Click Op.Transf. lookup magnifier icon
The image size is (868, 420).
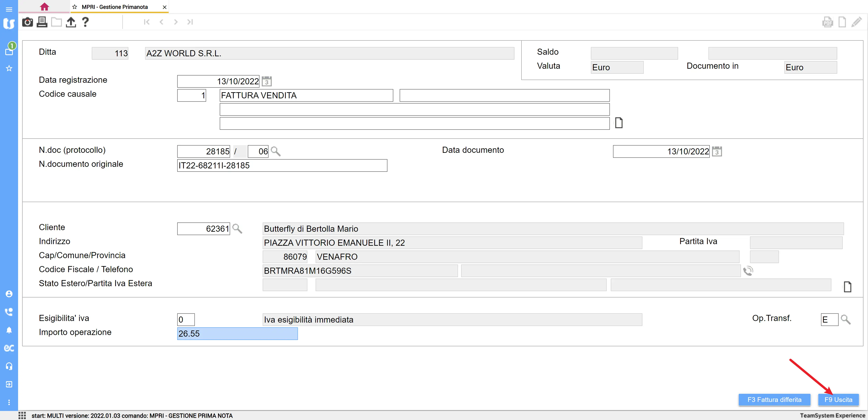coord(845,319)
